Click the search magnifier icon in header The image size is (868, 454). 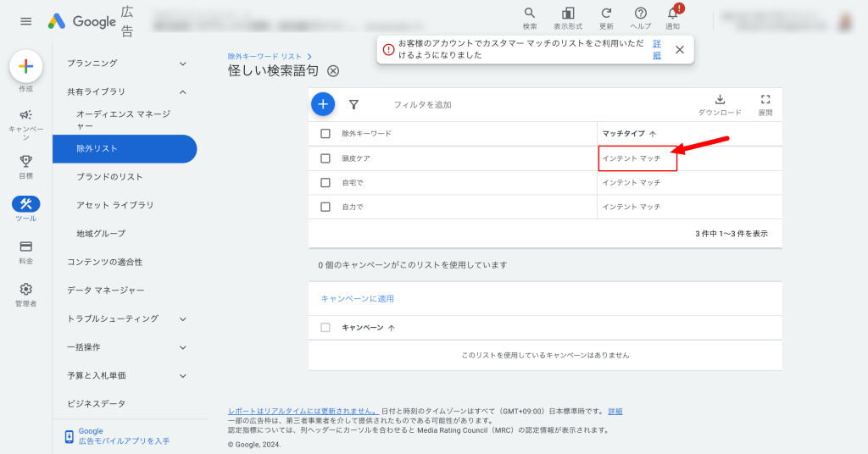click(x=530, y=14)
